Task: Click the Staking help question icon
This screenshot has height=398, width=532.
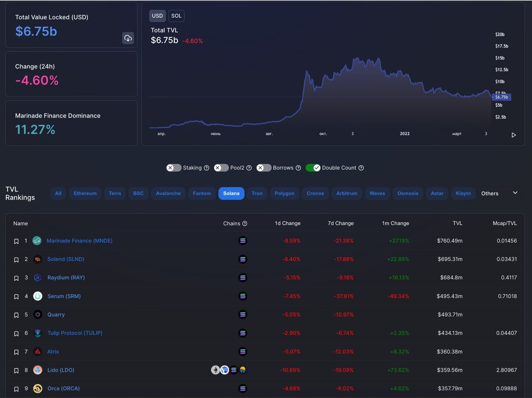Action: [x=207, y=168]
